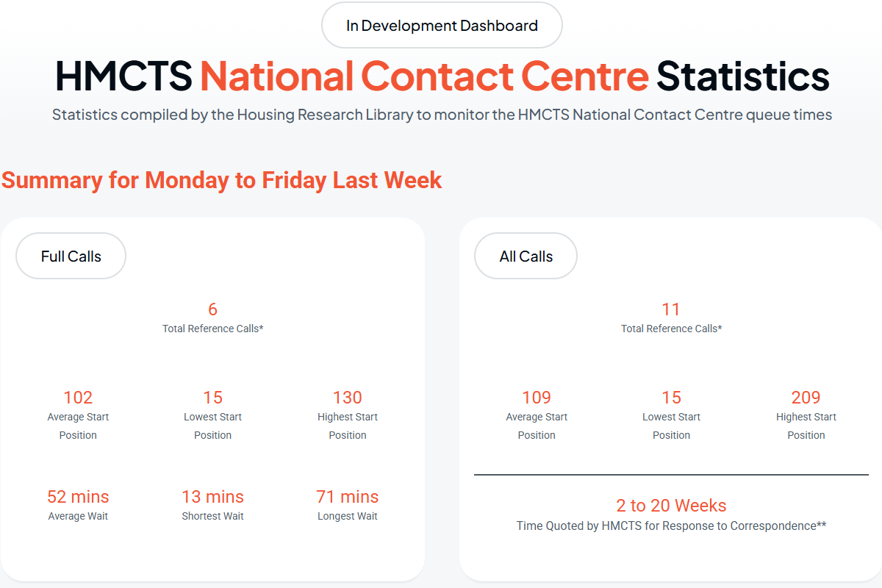Click Full Calls total reference calls value 6
The image size is (882, 588).
[x=212, y=309]
